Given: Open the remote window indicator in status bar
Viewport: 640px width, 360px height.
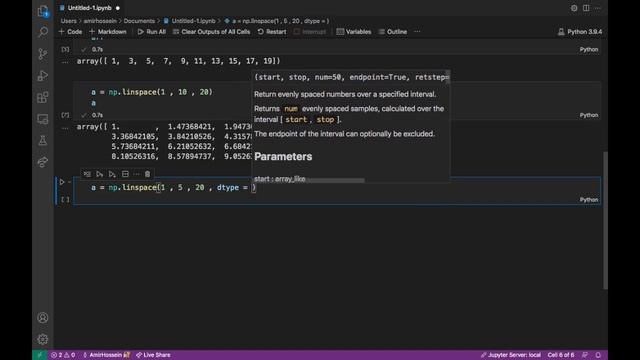Looking at the screenshot, I should point(40,355).
